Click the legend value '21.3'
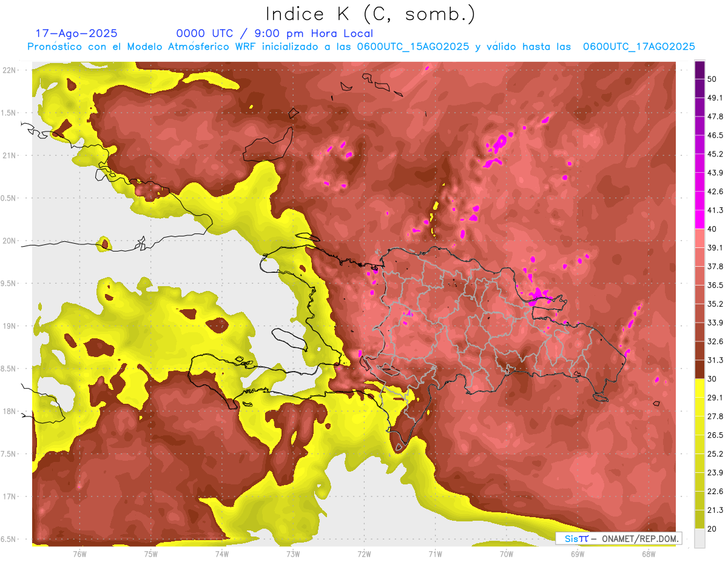Image resolution: width=728 pixels, height=562 pixels. tap(715, 510)
